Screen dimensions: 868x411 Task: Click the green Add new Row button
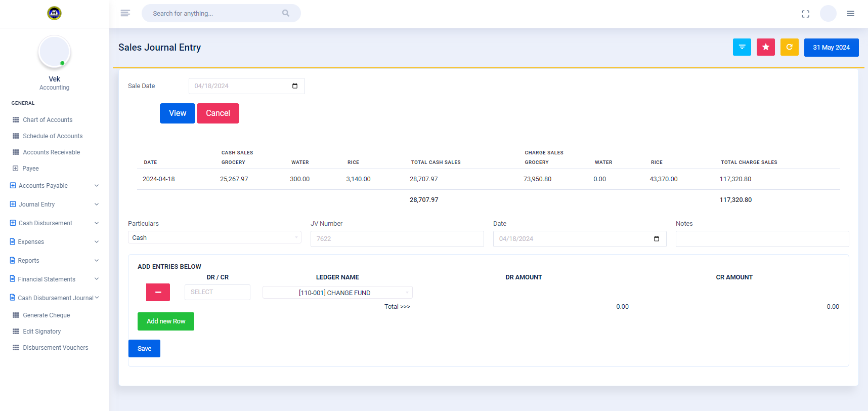click(166, 321)
